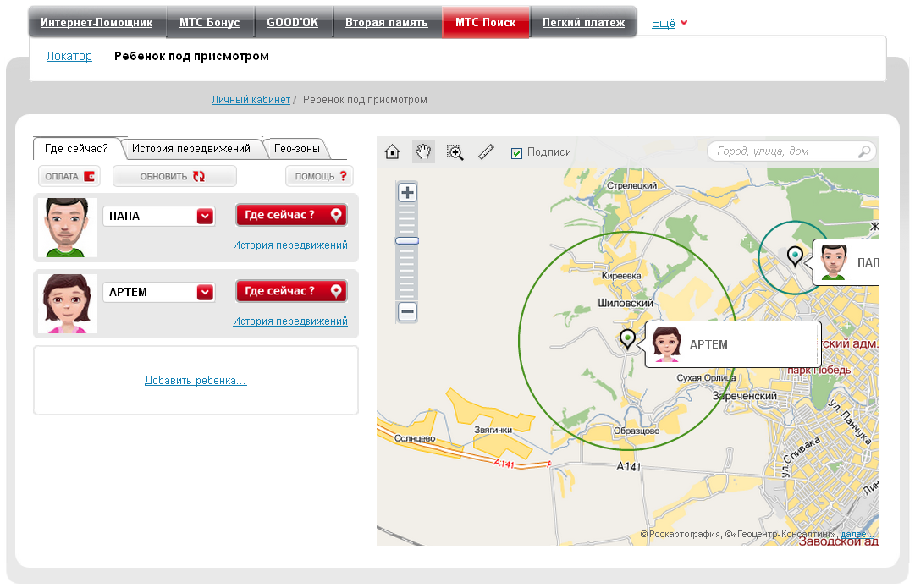915x588 pixels.
Task: Click the Добавить ребенка link
Action: coord(196,381)
